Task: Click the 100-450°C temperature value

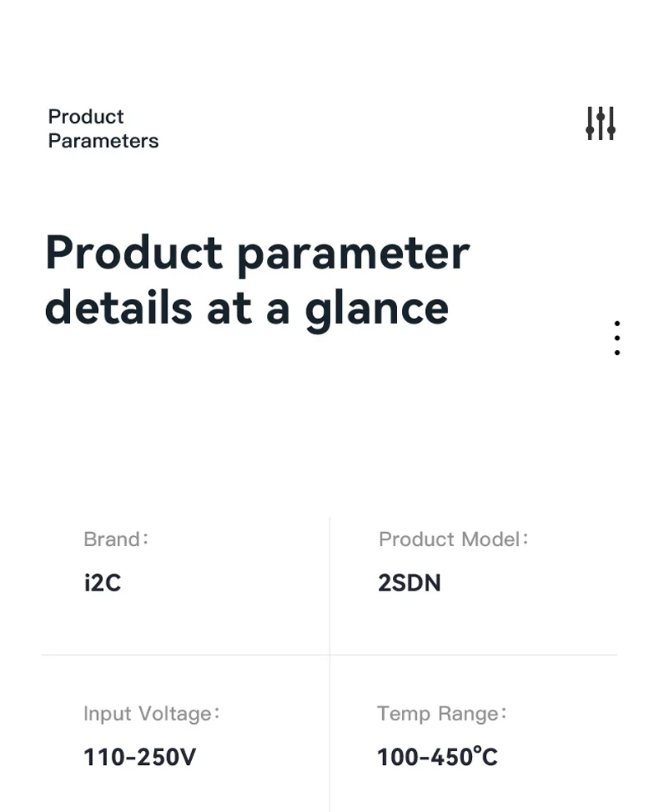Action: (x=437, y=757)
